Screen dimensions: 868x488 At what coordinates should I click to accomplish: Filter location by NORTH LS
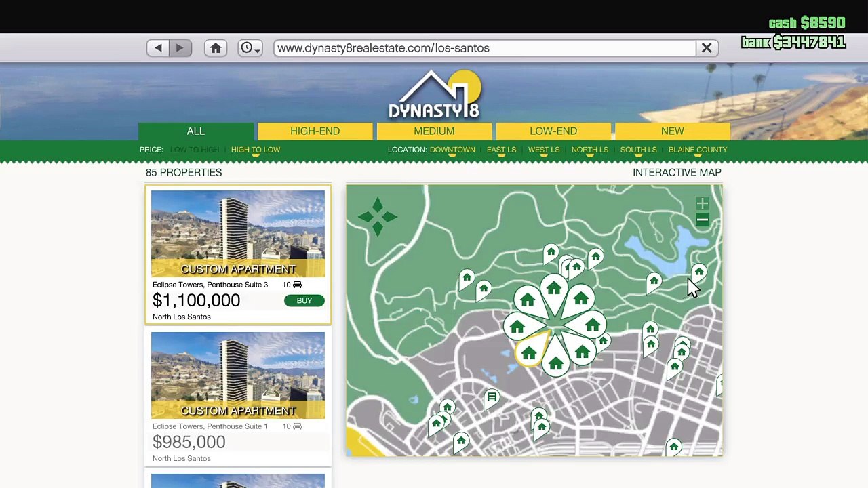pyautogui.click(x=590, y=150)
